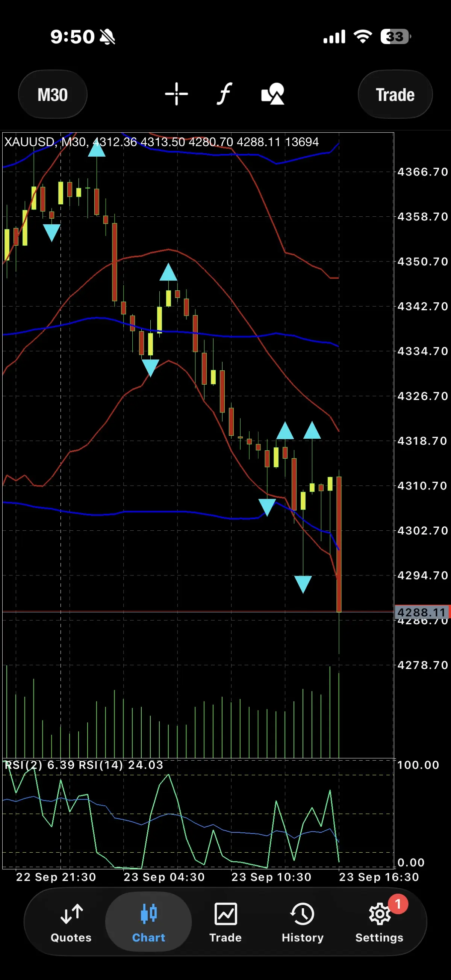
Task: Tap the 4302.70 price axis label
Action: [x=423, y=530]
